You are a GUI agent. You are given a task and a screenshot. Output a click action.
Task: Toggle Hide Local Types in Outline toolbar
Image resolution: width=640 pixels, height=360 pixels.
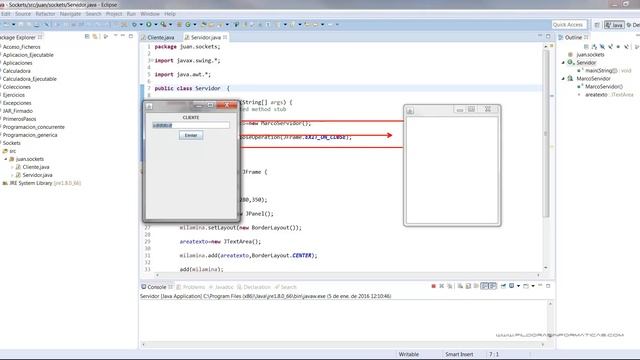[627, 47]
